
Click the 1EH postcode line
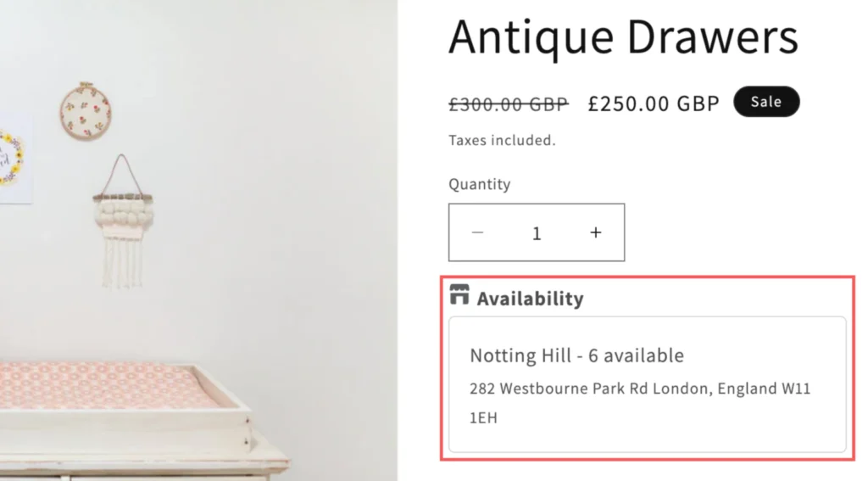(483, 417)
